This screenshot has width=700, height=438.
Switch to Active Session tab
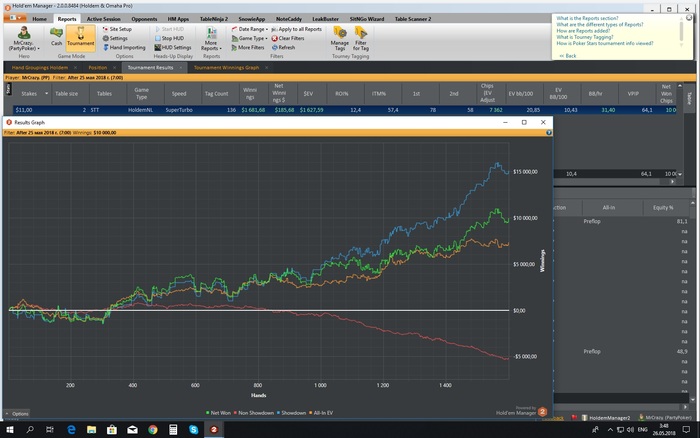click(104, 19)
